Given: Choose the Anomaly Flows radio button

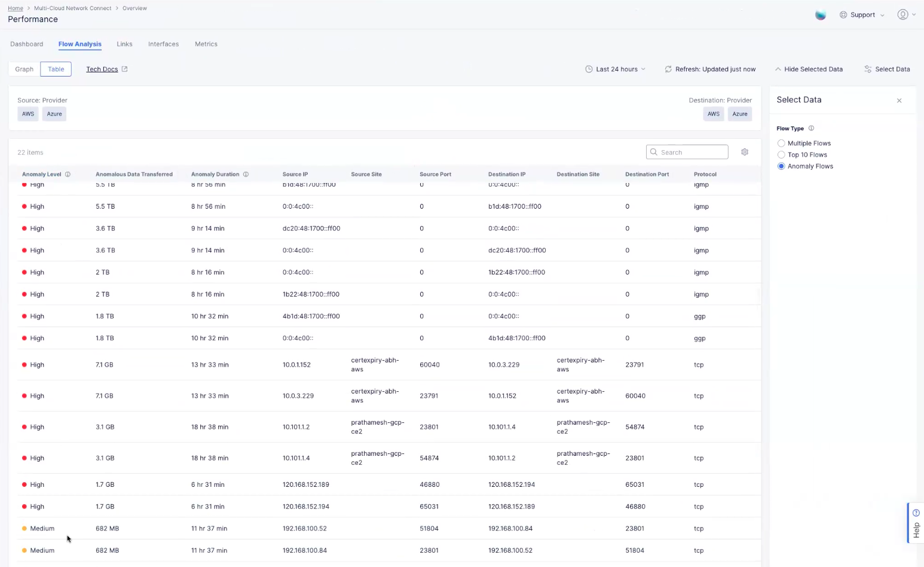Looking at the screenshot, I should click(x=781, y=166).
